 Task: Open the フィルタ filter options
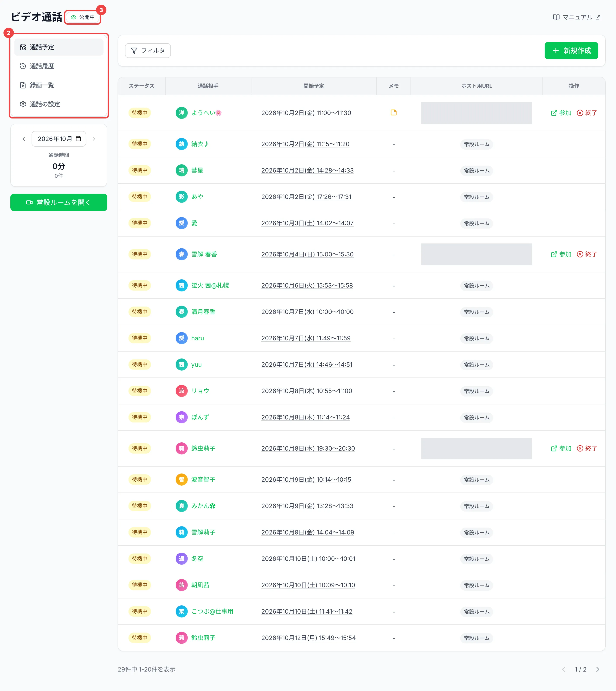tap(148, 50)
